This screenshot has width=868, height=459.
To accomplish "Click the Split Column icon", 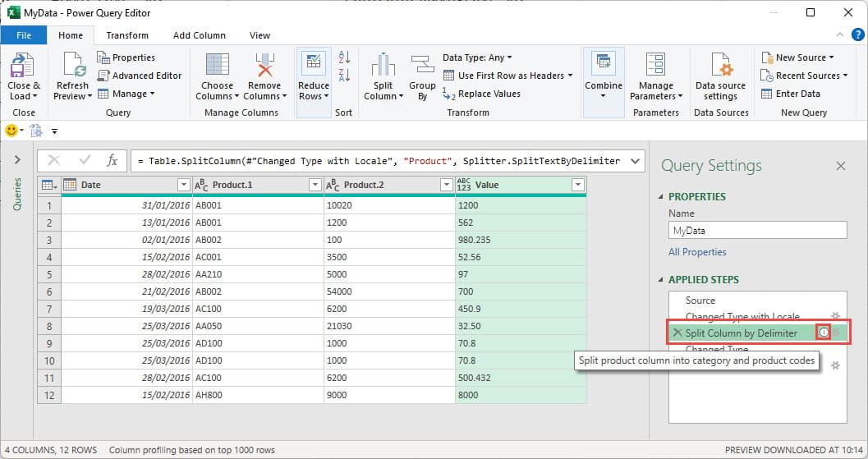I will pyautogui.click(x=383, y=67).
